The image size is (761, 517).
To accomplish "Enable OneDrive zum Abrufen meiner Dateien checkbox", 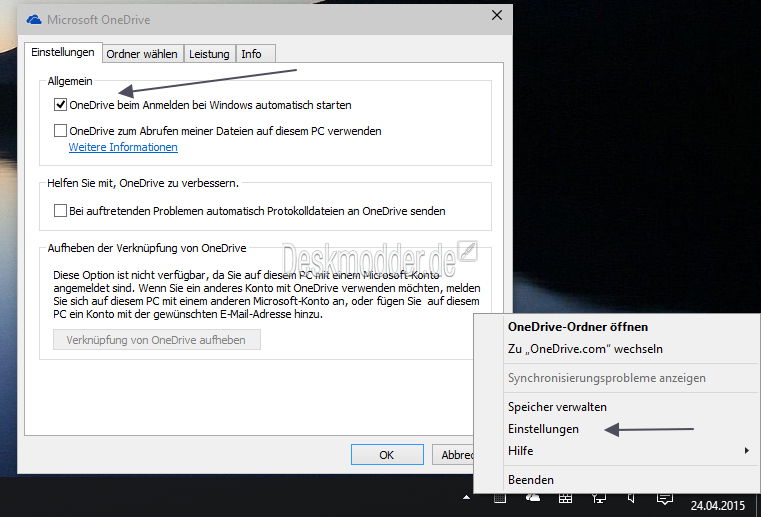I will (60, 131).
